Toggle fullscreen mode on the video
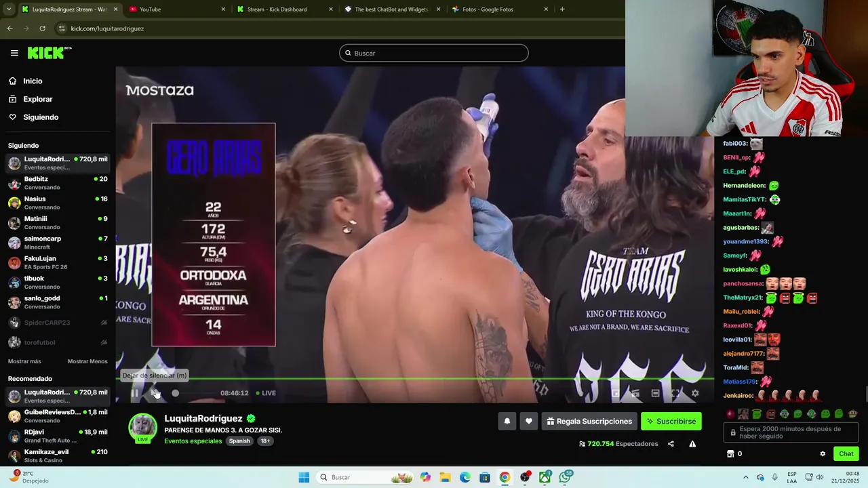The height and width of the screenshot is (488, 868). [675, 393]
